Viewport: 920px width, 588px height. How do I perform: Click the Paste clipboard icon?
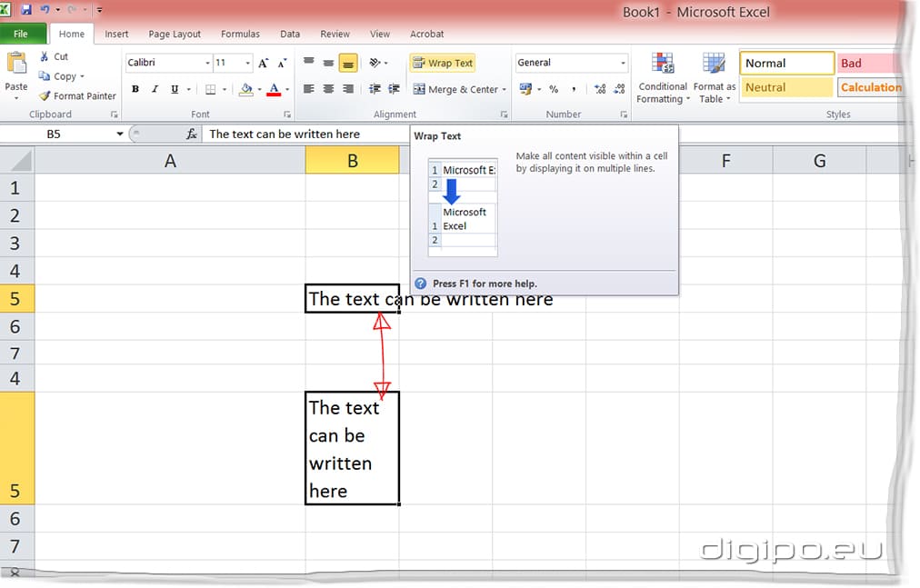[15, 64]
